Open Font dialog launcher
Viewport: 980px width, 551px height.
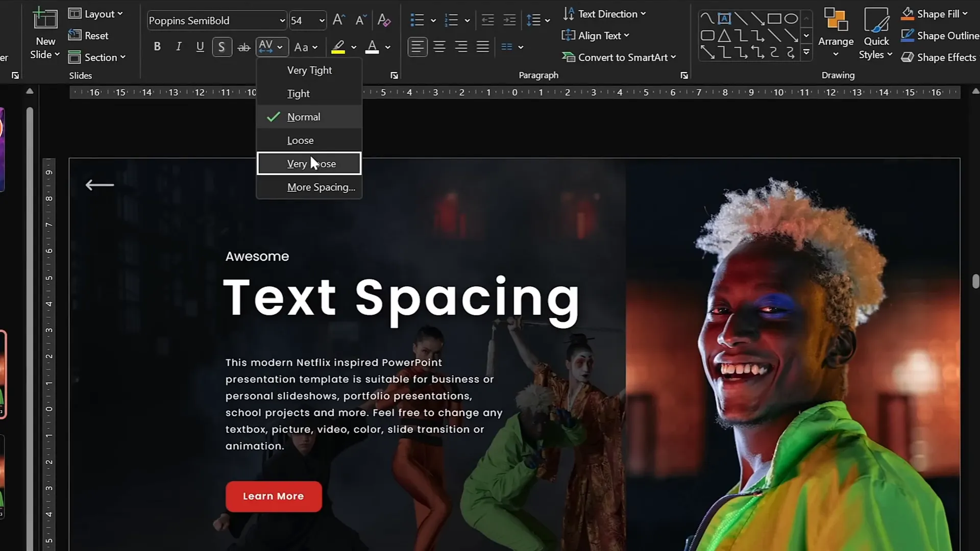pyautogui.click(x=394, y=76)
